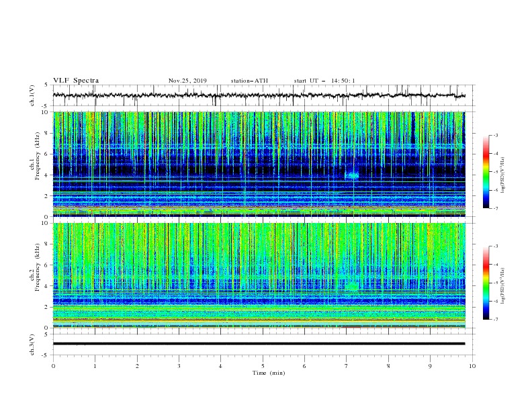
Task: Click the green emission patch near 7 min in ch.2
Action: [352, 286]
